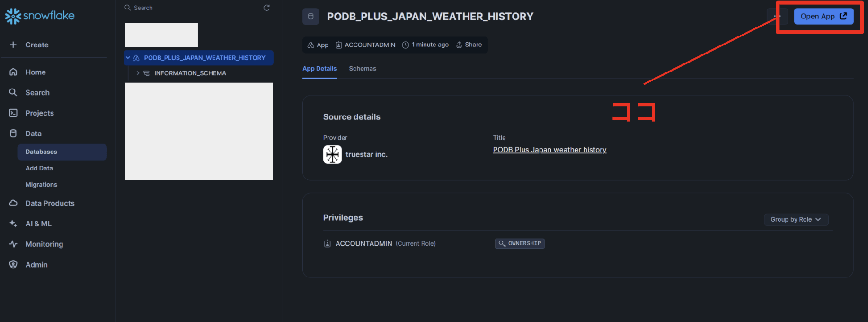Select INFORMATION_SCHEMA in the object tree
The width and height of the screenshot is (868, 322).
pos(190,73)
